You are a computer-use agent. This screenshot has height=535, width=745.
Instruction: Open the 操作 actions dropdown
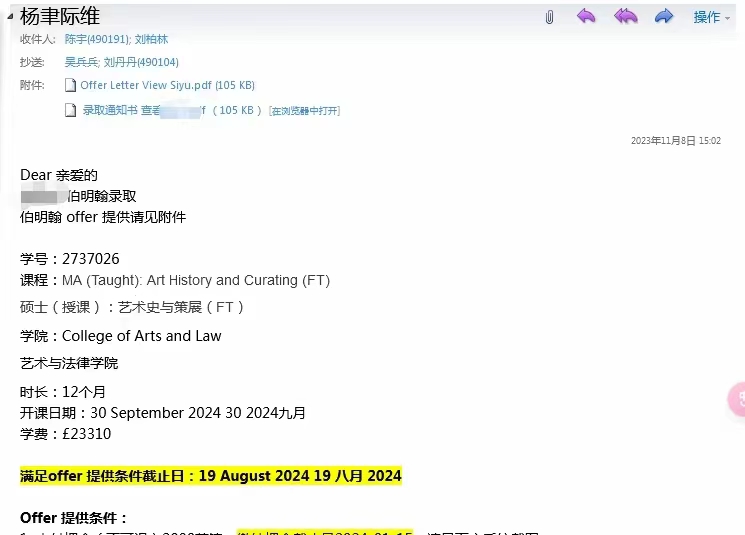711,17
